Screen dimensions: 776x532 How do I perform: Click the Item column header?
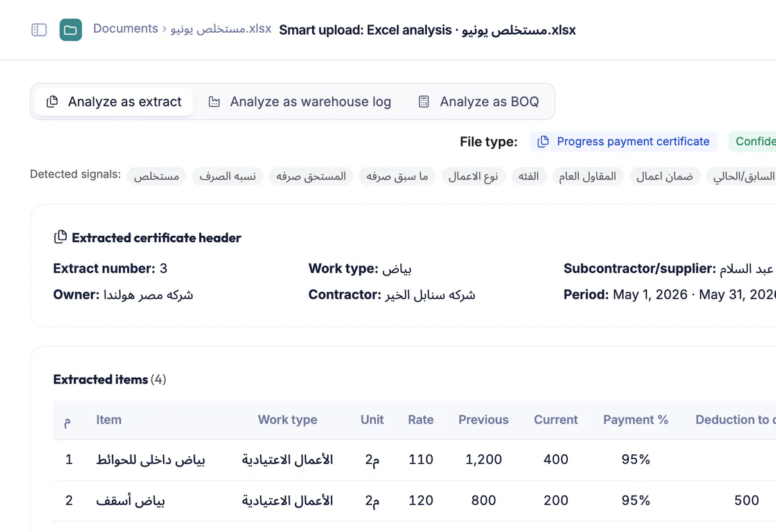[109, 420]
